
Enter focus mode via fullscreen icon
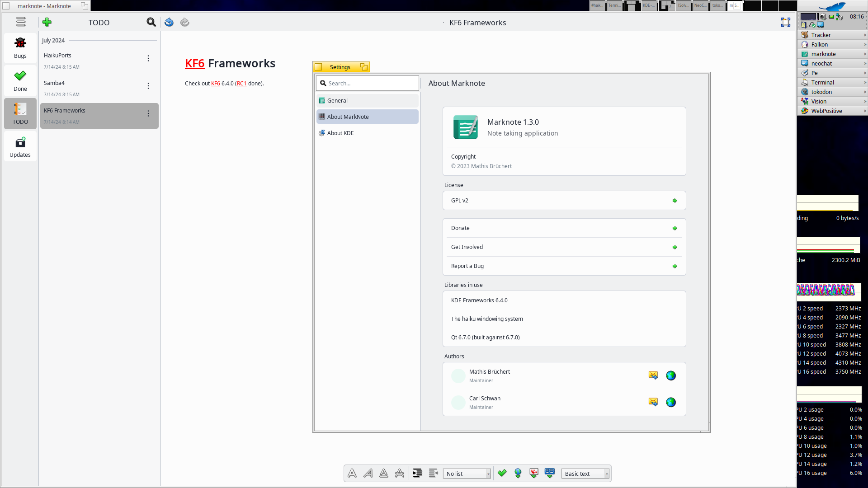click(786, 22)
